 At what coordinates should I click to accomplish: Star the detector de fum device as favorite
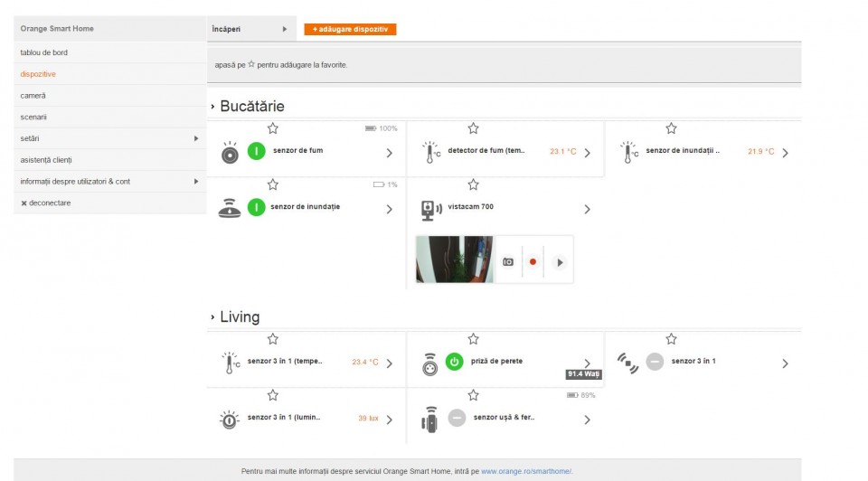coord(473,128)
